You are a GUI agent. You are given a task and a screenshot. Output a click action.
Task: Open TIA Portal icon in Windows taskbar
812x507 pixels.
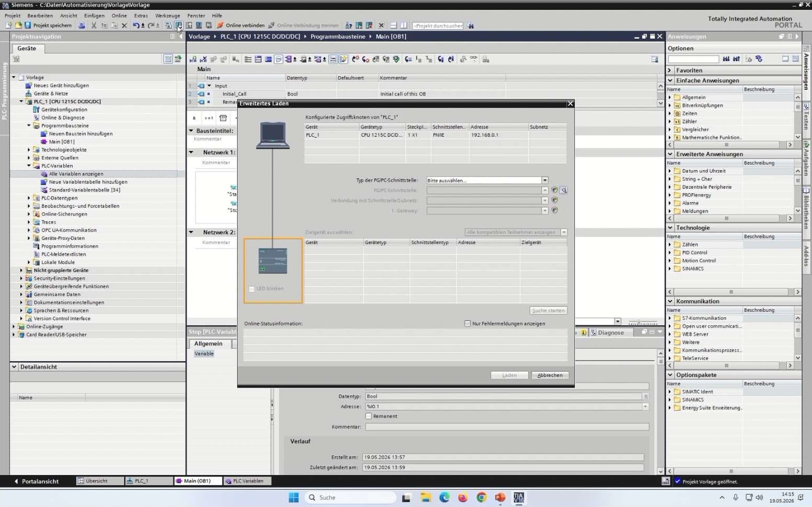[518, 498]
